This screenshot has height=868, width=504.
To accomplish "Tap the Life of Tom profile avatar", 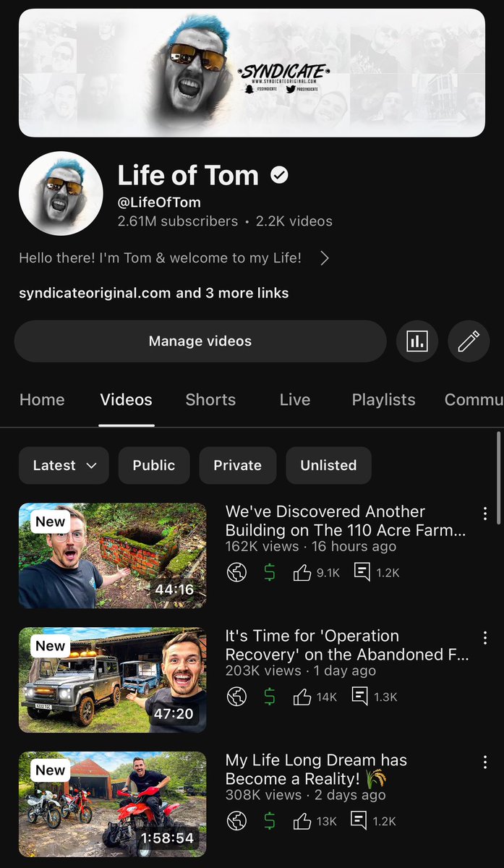I will [x=61, y=194].
